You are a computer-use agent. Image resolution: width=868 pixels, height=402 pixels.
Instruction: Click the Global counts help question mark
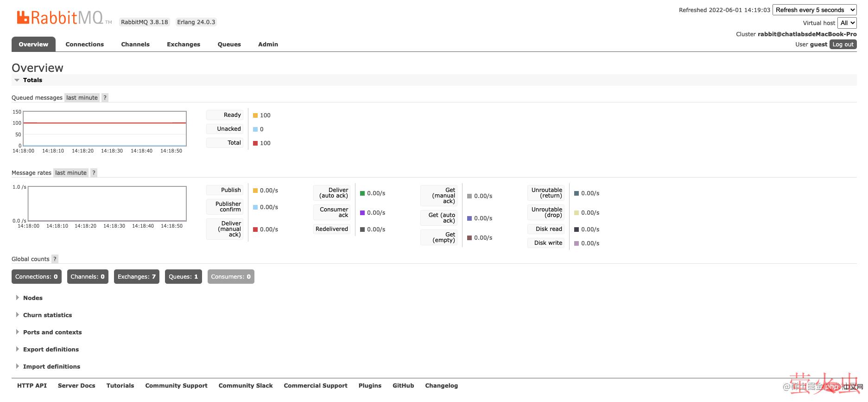[55, 259]
